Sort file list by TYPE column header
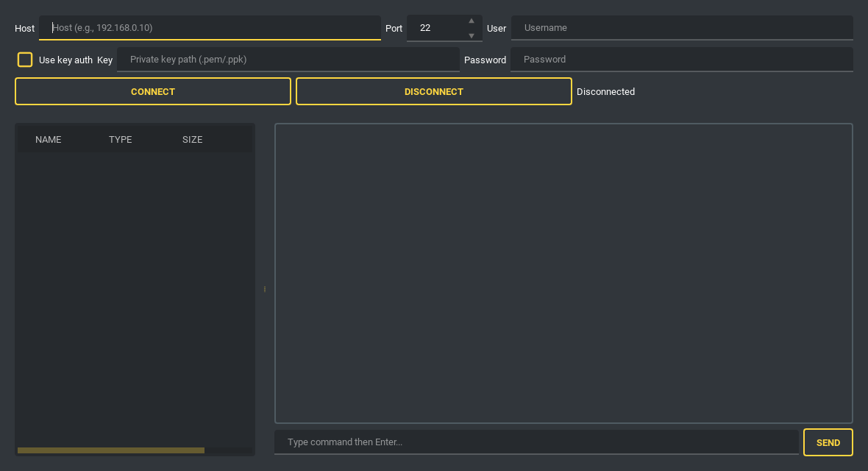868x471 pixels. [120, 140]
